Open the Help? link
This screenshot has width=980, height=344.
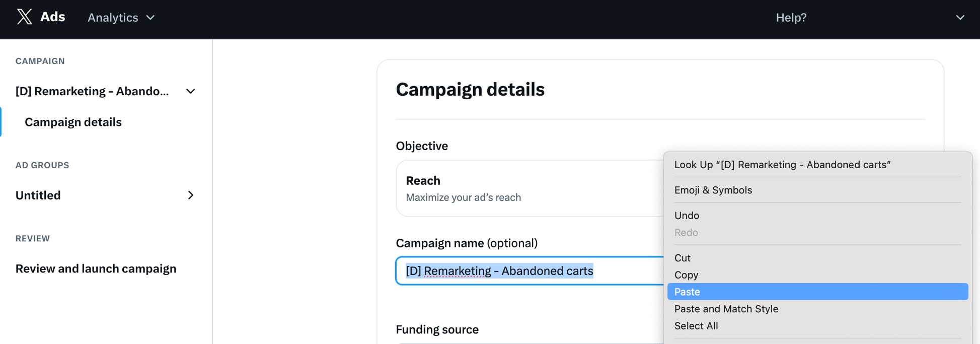[791, 17]
